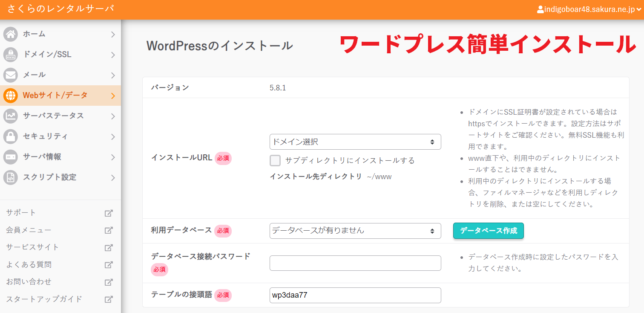The image size is (644, 313).
Task: Click external link icon next to お問い合わせ
Action: pos(109,282)
